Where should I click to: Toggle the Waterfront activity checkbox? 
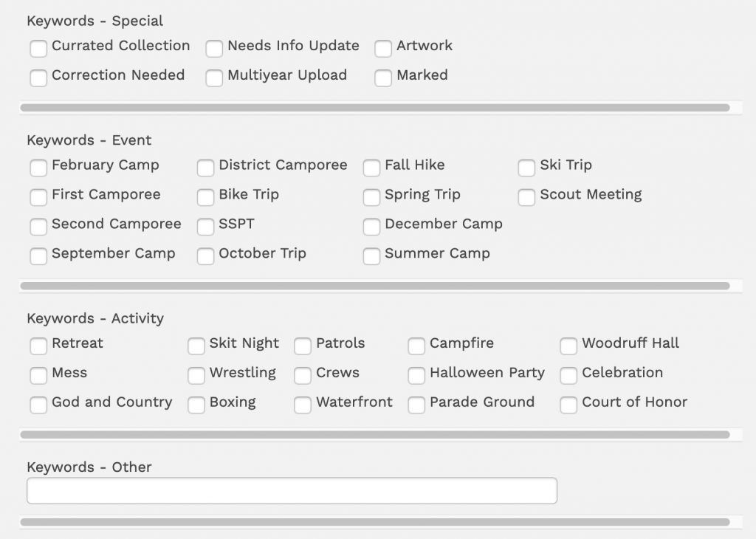[303, 405]
